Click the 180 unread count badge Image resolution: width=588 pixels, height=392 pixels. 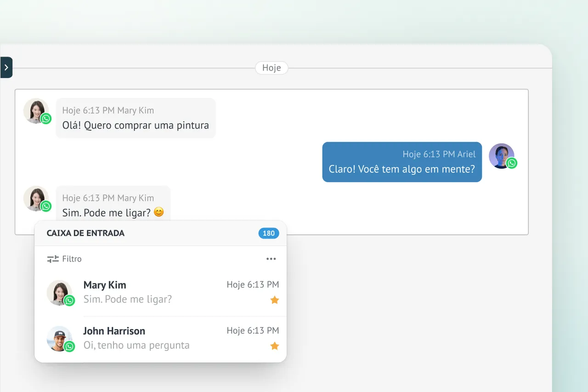point(269,233)
